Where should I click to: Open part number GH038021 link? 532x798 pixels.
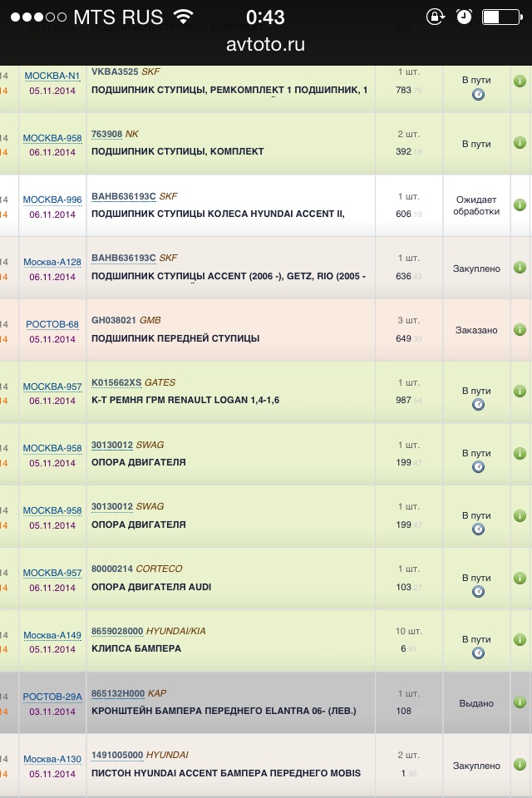(x=113, y=320)
